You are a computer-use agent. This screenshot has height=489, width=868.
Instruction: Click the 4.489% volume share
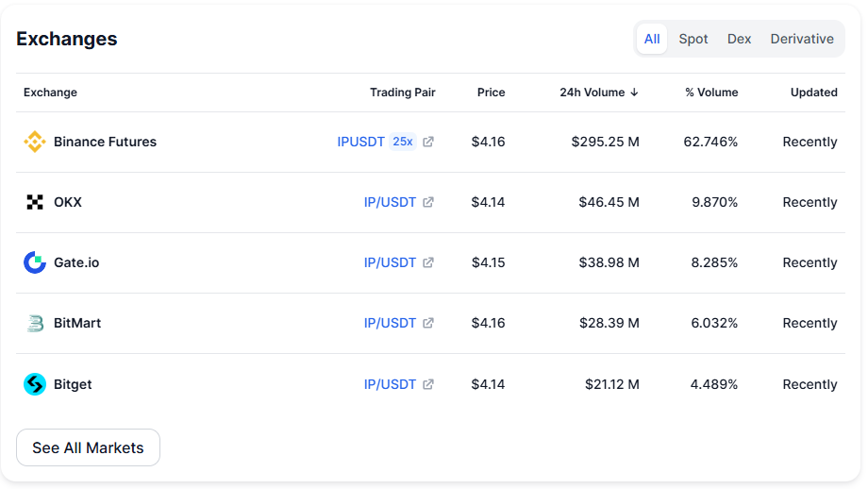coord(714,384)
